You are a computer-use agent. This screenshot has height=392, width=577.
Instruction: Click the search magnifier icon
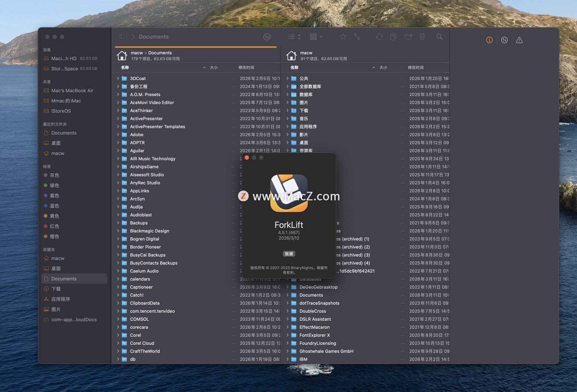click(x=439, y=37)
